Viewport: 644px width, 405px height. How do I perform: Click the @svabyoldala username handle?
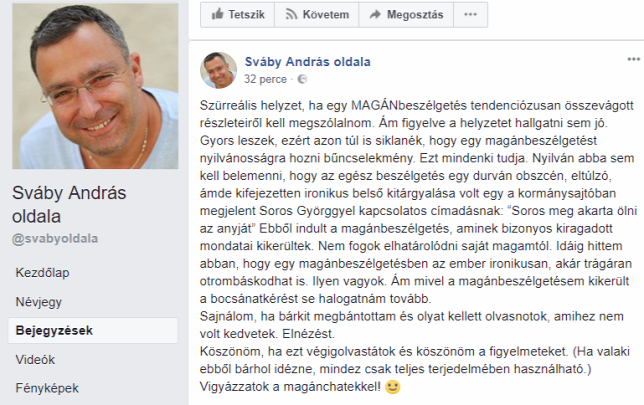click(55, 239)
